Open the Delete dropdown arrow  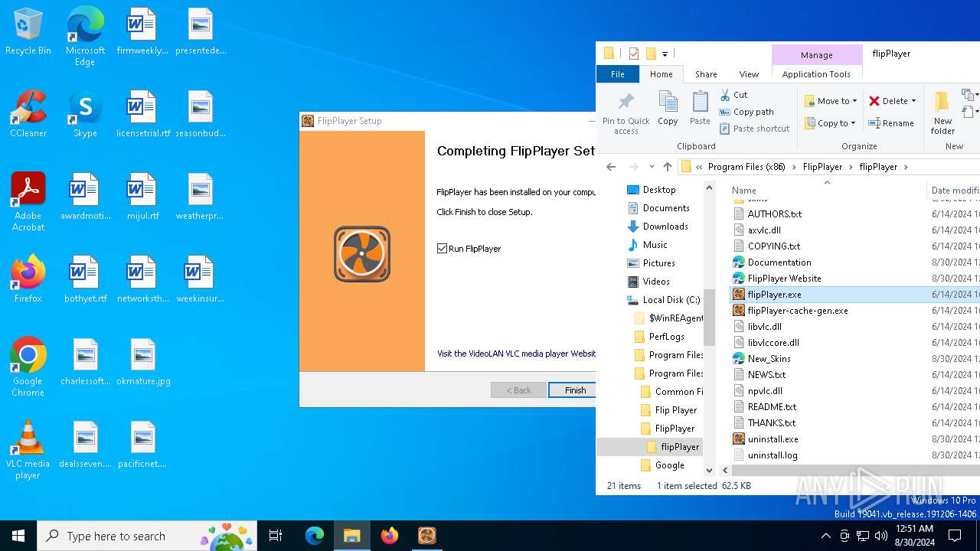(x=913, y=101)
